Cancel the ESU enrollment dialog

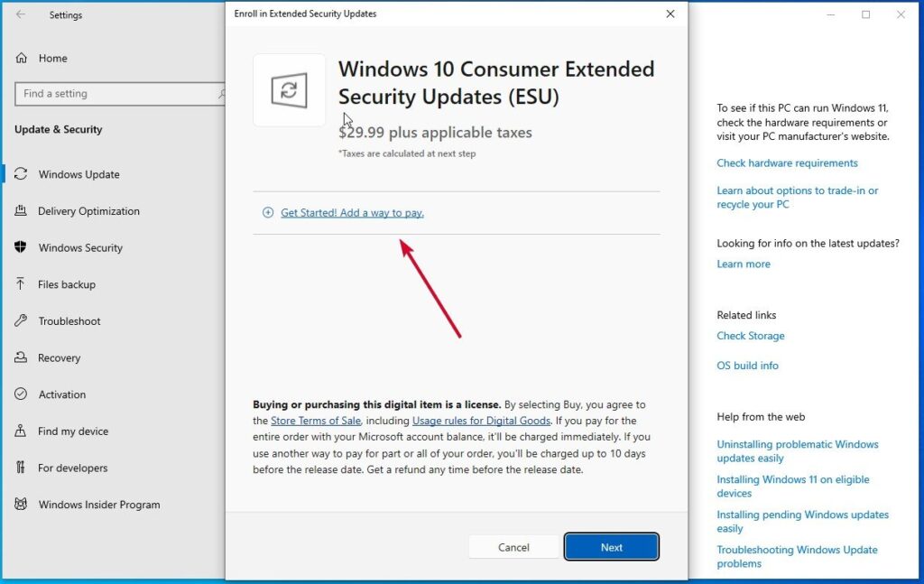513,547
